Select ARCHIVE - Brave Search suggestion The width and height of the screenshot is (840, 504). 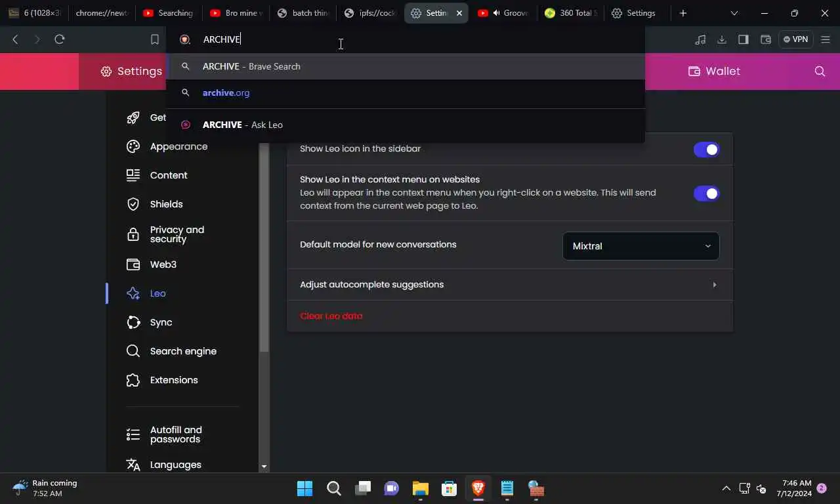click(x=406, y=66)
